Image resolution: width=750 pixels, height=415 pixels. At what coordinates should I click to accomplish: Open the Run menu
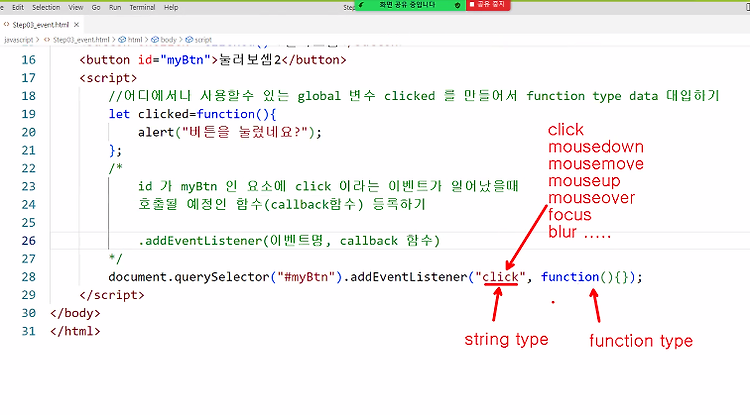point(115,7)
